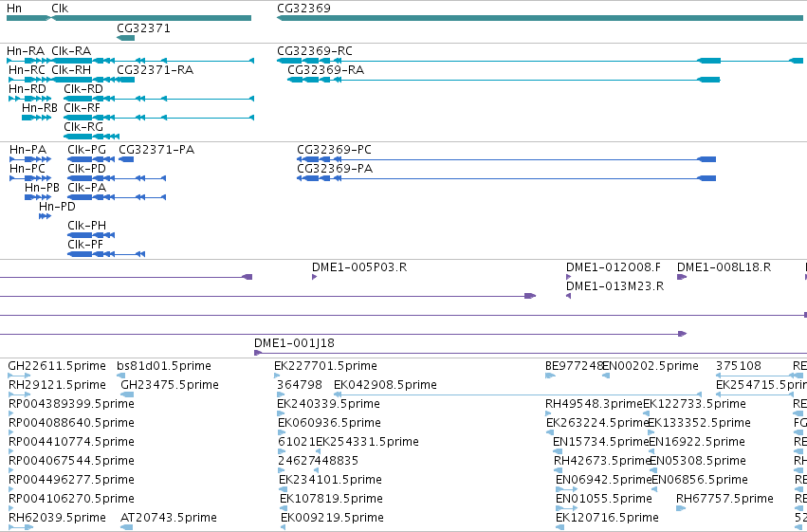Select the Hn-PD protein label

(57, 207)
